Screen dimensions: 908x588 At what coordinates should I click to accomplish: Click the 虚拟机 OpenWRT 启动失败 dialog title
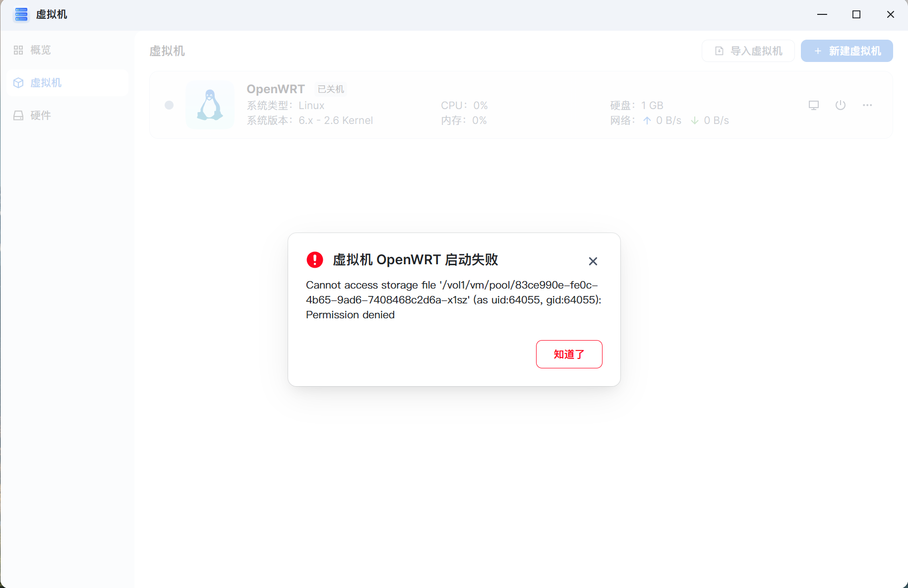[x=416, y=260]
